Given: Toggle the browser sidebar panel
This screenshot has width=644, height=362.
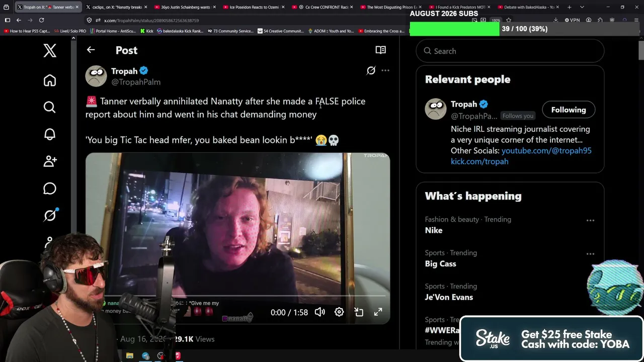Looking at the screenshot, I should click(x=8, y=20).
